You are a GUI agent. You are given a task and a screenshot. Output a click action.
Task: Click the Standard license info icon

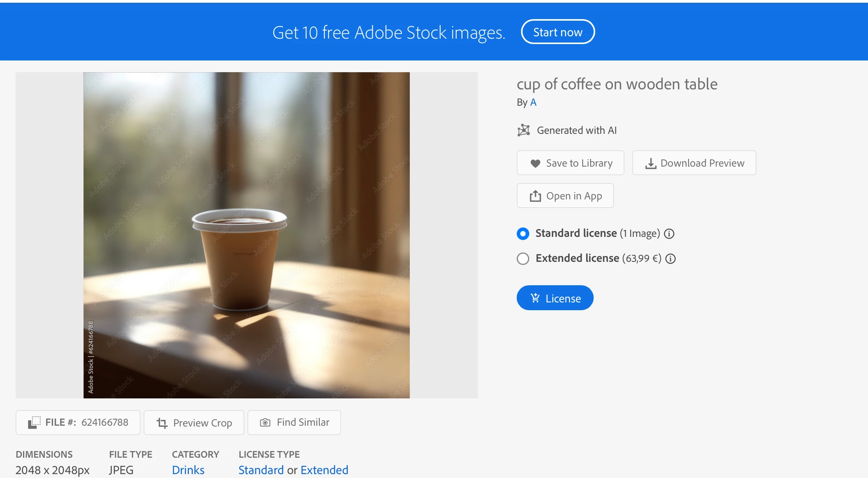(x=669, y=234)
